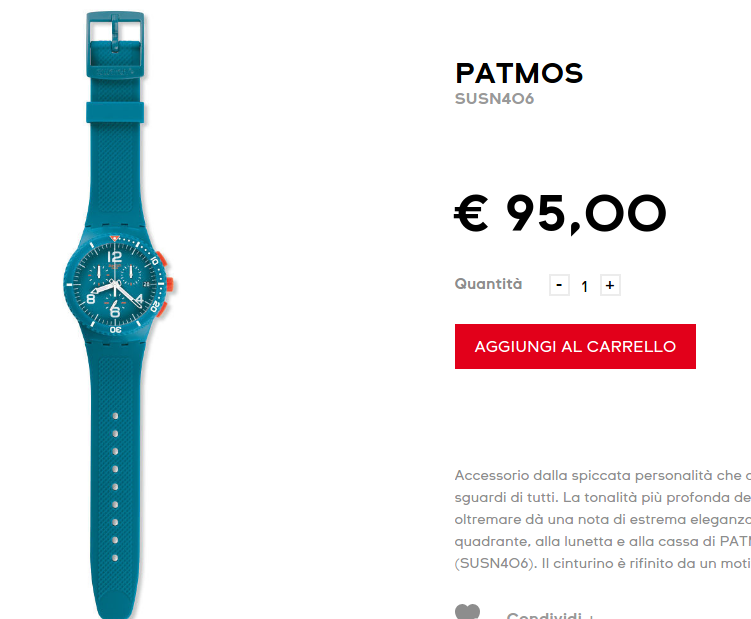Click the watch strap buckle at top

[x=115, y=44]
